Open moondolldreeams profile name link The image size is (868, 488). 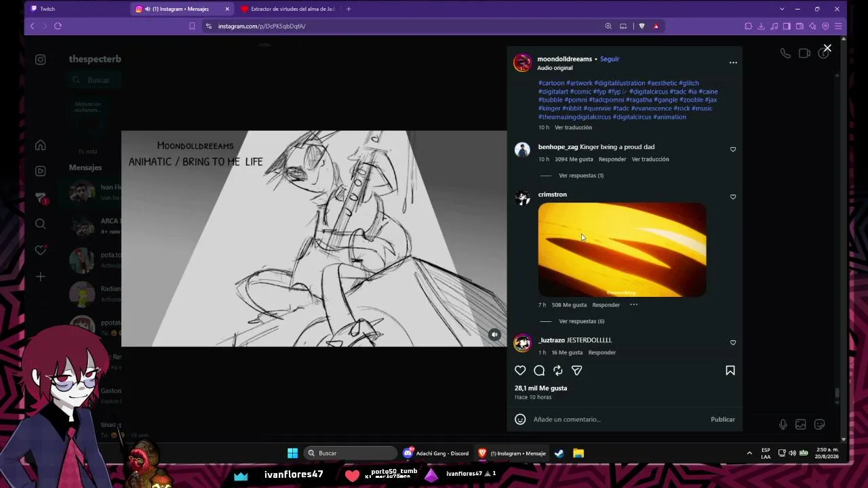point(565,59)
